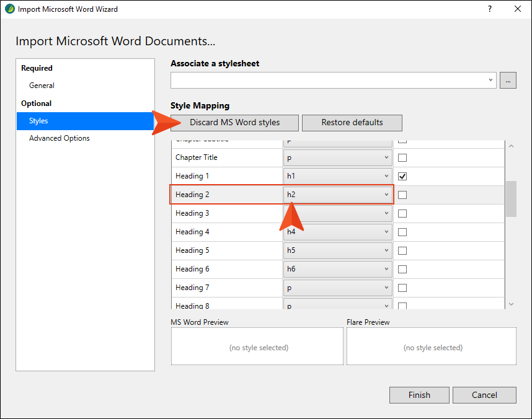Check the Heading 7 row checkbox
This screenshot has height=419, width=532.
coord(402,288)
